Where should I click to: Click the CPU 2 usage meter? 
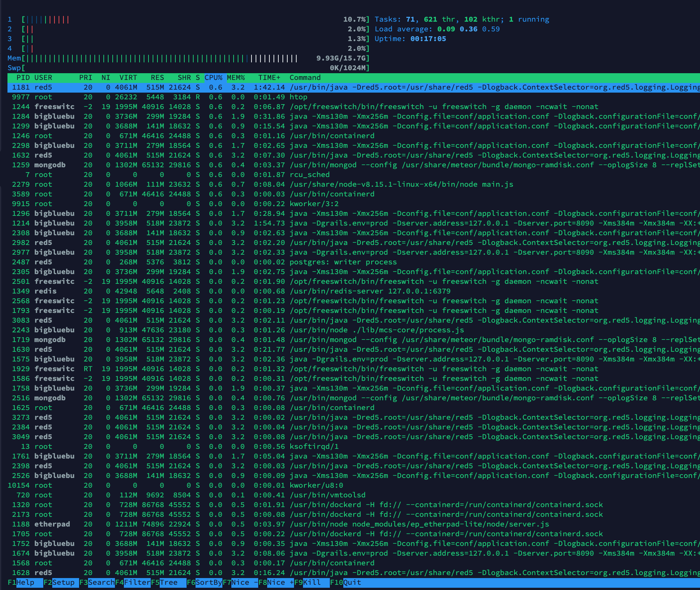coord(188,29)
